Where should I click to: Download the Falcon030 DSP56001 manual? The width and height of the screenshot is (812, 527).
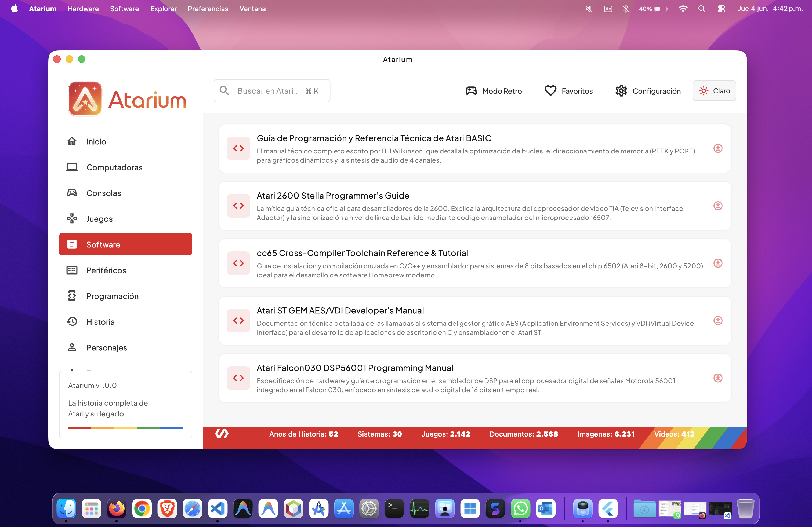point(718,378)
